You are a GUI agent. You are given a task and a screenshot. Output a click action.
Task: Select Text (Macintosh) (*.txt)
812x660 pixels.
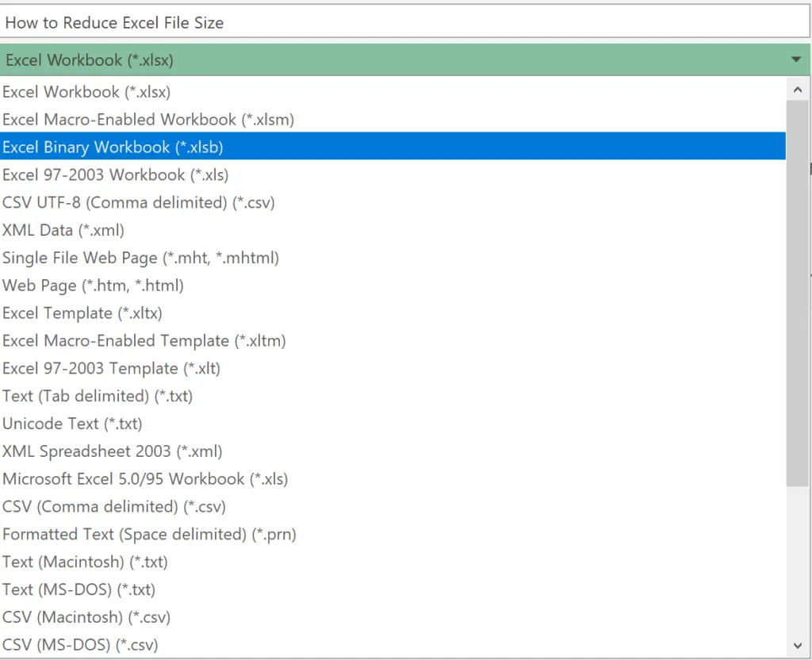[393, 562]
